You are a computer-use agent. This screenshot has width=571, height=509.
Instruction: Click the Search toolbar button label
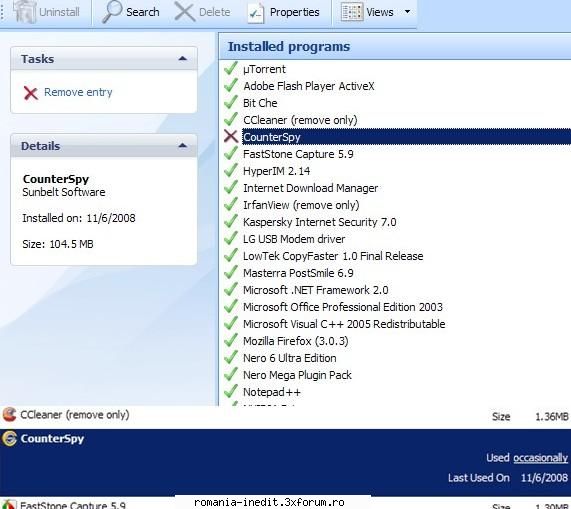tap(143, 12)
